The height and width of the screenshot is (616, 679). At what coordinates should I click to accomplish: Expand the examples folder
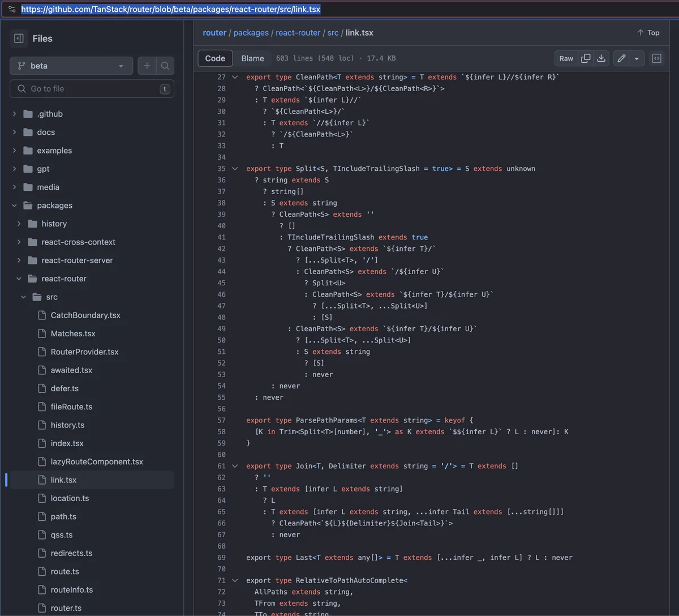15,151
